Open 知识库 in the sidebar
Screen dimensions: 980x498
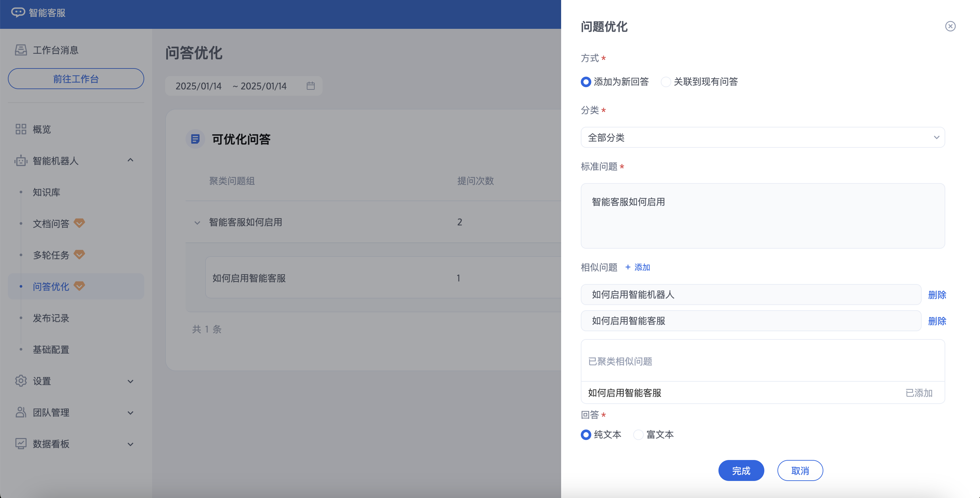click(x=47, y=192)
